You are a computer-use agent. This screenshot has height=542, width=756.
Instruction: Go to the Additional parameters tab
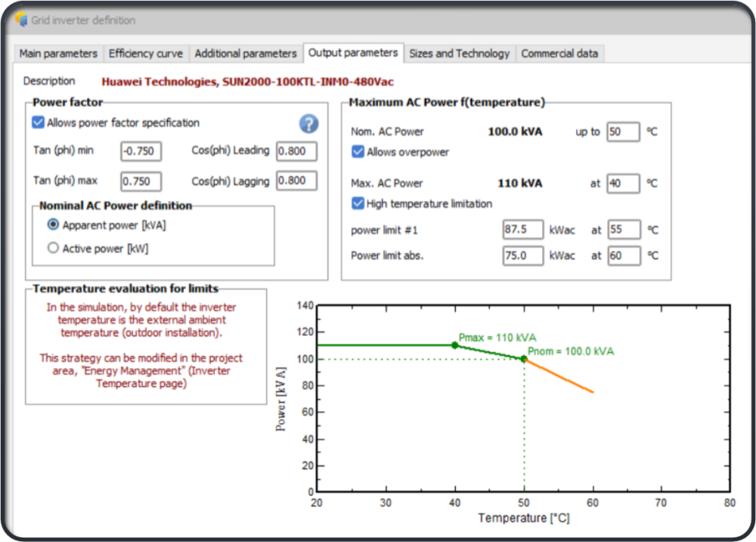point(246,54)
